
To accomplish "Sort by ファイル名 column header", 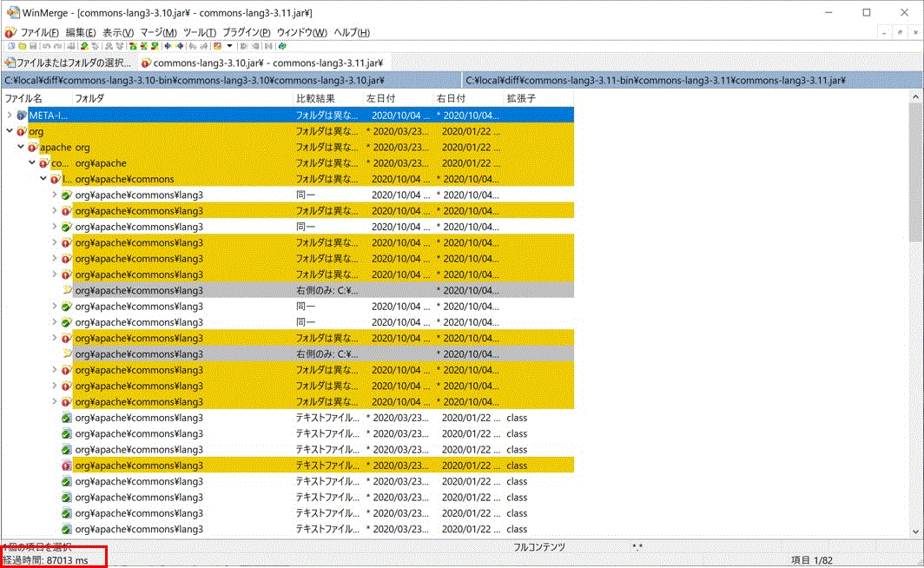I will point(36,98).
